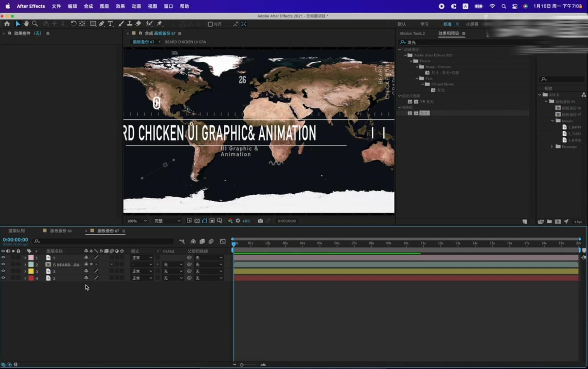This screenshot has height=369, width=588.
Task: Select the Puppet Pin tool
Action: (160, 24)
